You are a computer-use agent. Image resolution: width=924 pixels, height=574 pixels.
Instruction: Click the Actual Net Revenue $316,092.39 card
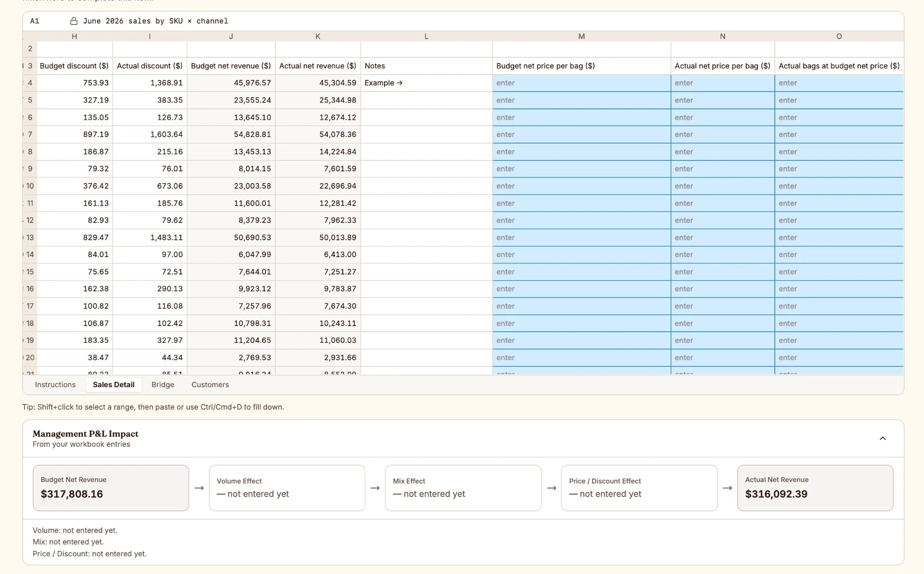[x=815, y=488]
